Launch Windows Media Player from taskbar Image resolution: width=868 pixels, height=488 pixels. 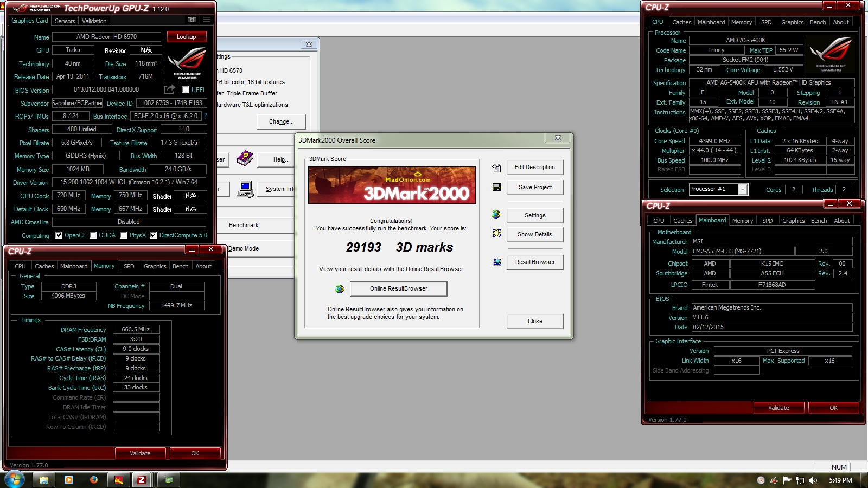(x=69, y=480)
